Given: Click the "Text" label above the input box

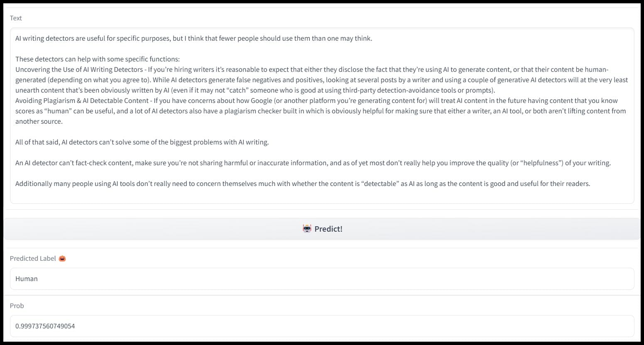Looking at the screenshot, I should tap(16, 18).
